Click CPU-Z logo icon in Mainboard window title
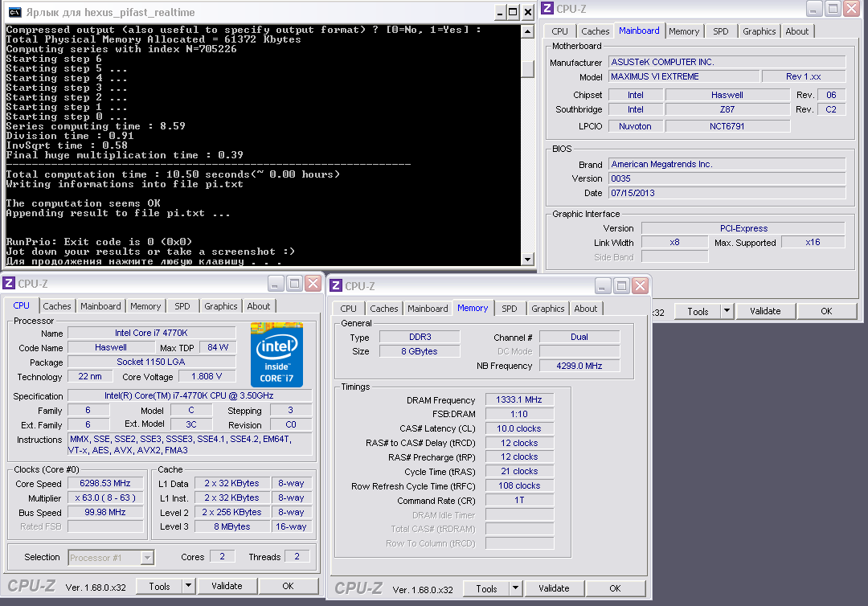Image resolution: width=868 pixels, height=606 pixels. (x=547, y=8)
